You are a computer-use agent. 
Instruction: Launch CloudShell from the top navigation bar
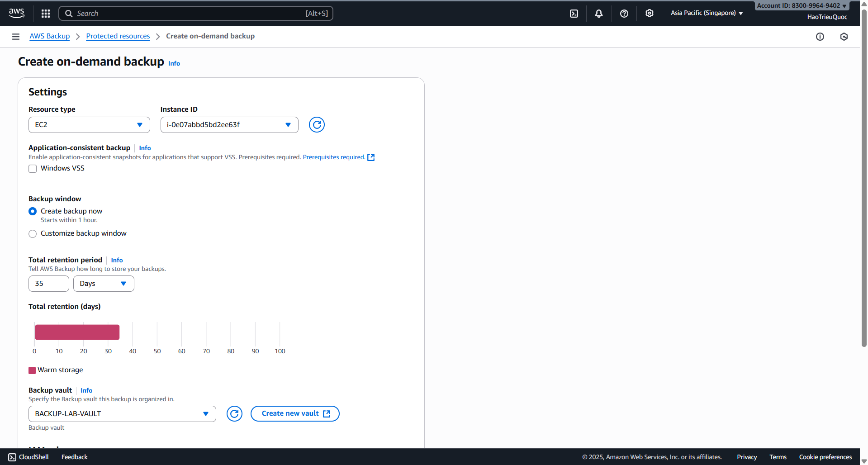pos(574,13)
